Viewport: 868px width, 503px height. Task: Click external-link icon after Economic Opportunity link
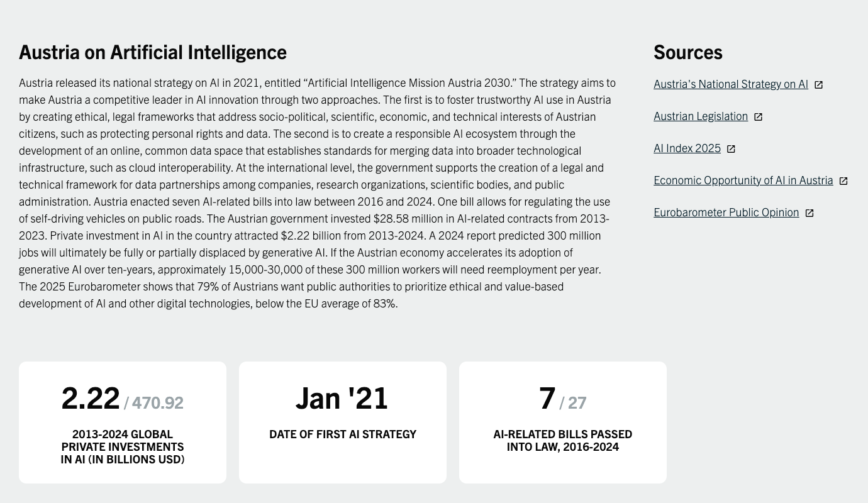click(x=843, y=181)
